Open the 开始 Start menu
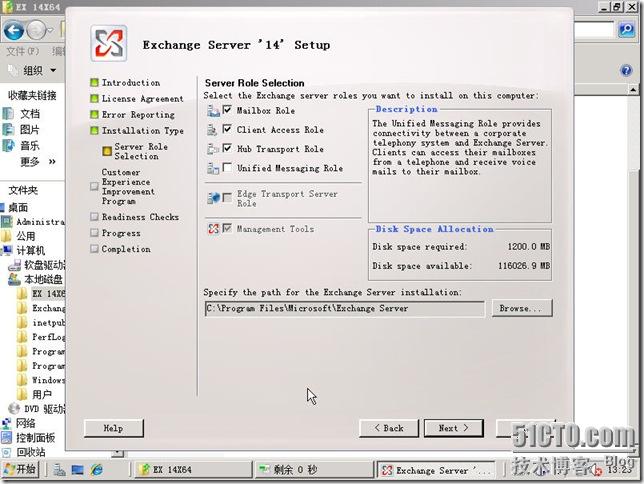Image resolution: width=644 pixels, height=484 pixels. coord(20,469)
